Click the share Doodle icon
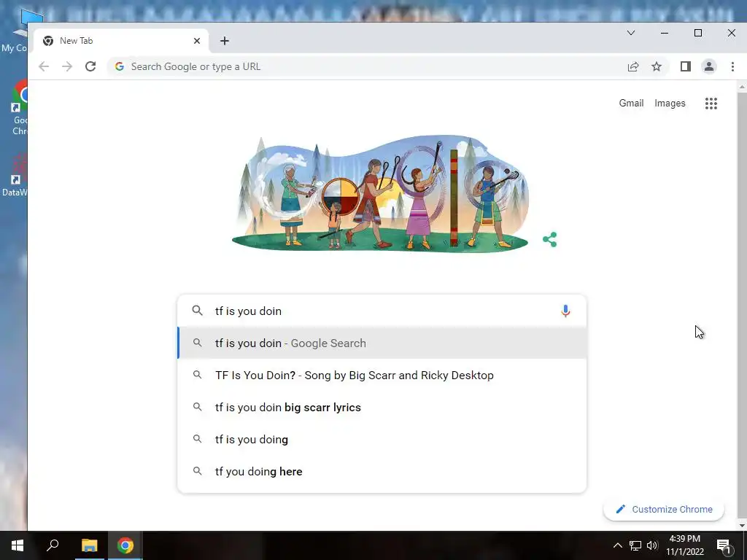This screenshot has height=560, width=747. (550, 239)
